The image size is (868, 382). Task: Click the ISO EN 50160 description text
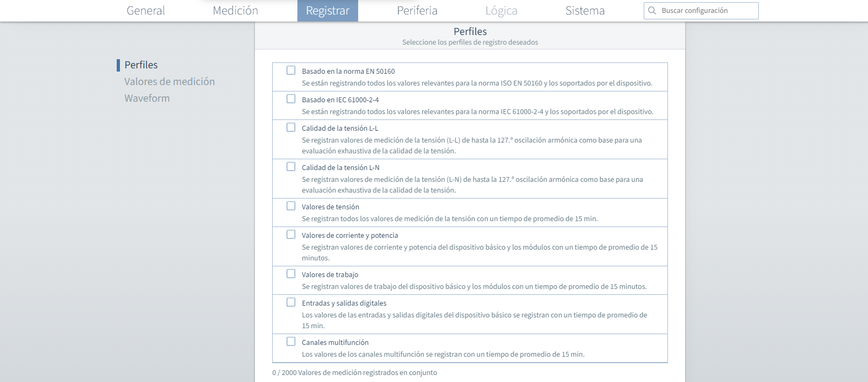click(x=477, y=83)
